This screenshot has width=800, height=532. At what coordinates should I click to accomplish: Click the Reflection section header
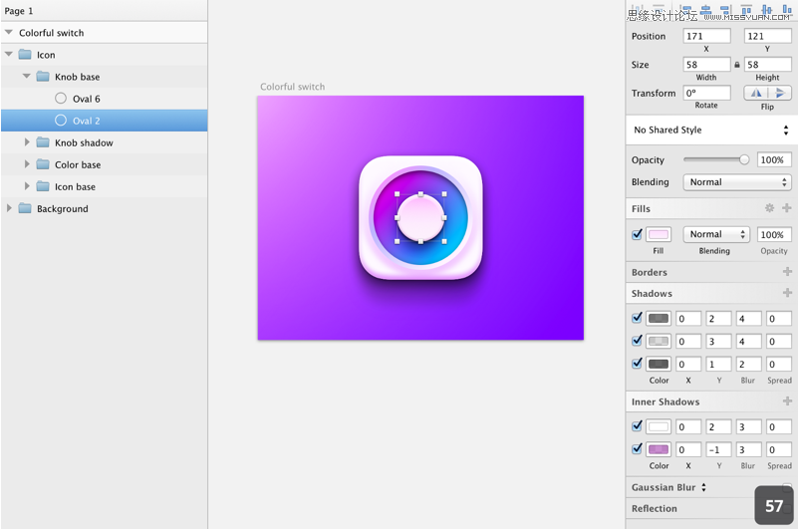[x=655, y=508]
